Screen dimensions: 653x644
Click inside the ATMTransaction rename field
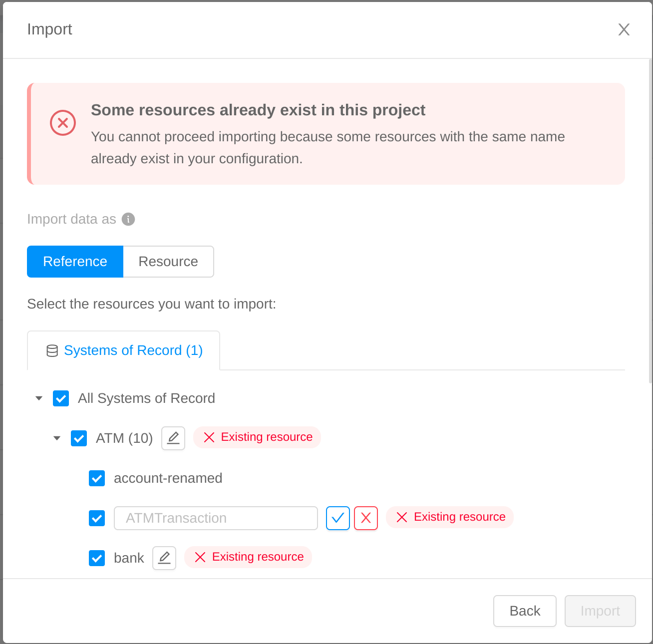[x=216, y=518]
